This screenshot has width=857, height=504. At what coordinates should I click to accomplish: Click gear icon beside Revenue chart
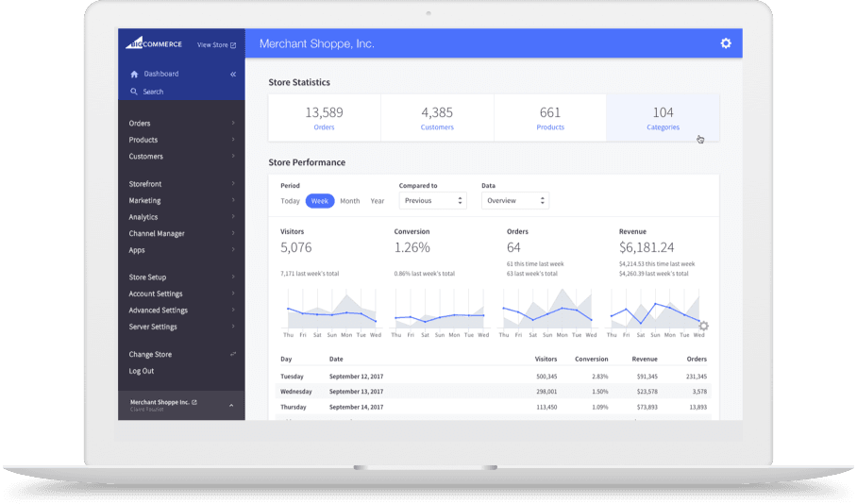[703, 327]
